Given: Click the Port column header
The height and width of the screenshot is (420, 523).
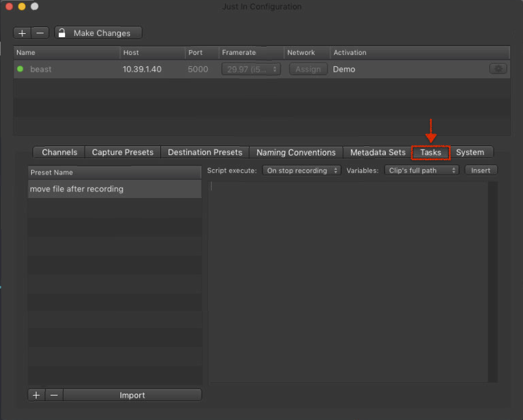Looking at the screenshot, I should tap(202, 53).
